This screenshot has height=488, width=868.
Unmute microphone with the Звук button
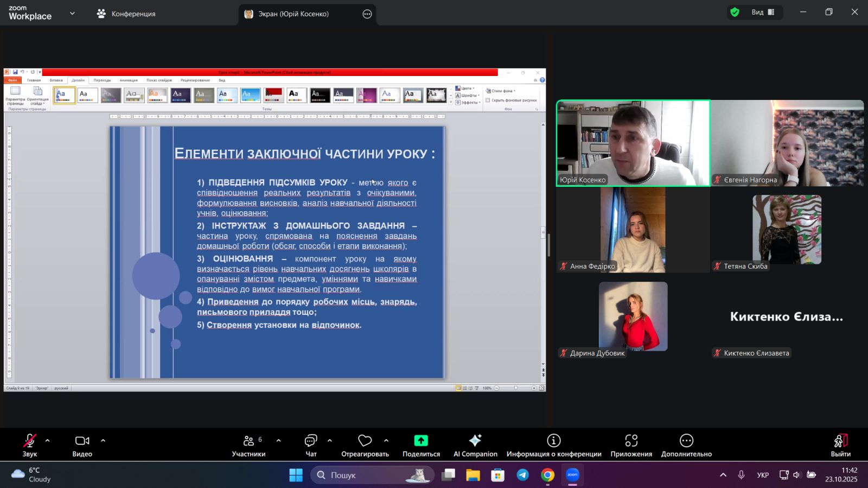point(30,445)
